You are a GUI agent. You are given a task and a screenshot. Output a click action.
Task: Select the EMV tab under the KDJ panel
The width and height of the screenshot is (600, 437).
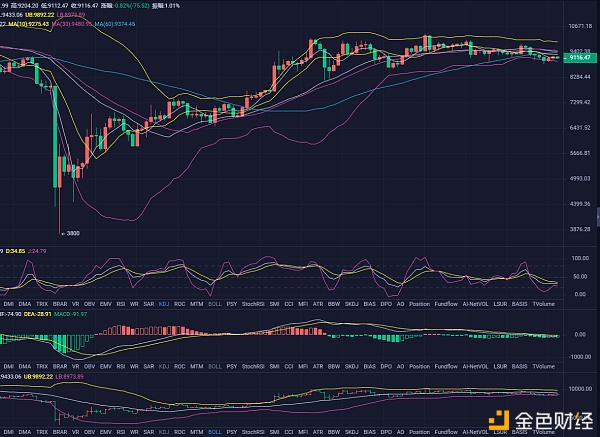point(106,304)
